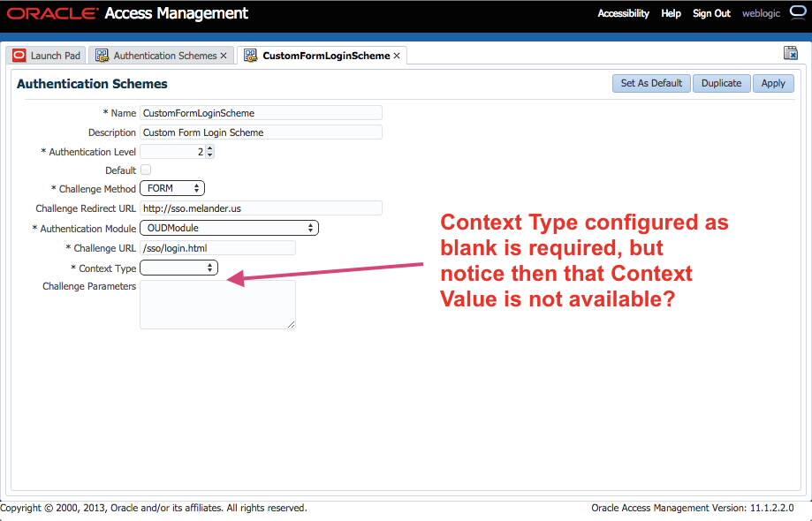Viewport: 812px width, 521px height.
Task: Click the Sign Out link
Action: [x=711, y=13]
